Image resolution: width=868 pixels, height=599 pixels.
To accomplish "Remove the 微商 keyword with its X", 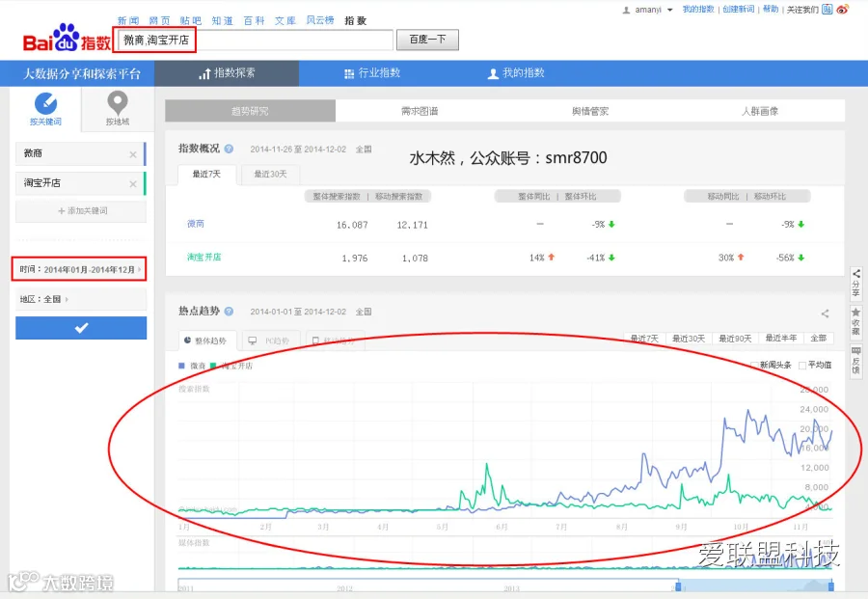I will (x=133, y=154).
